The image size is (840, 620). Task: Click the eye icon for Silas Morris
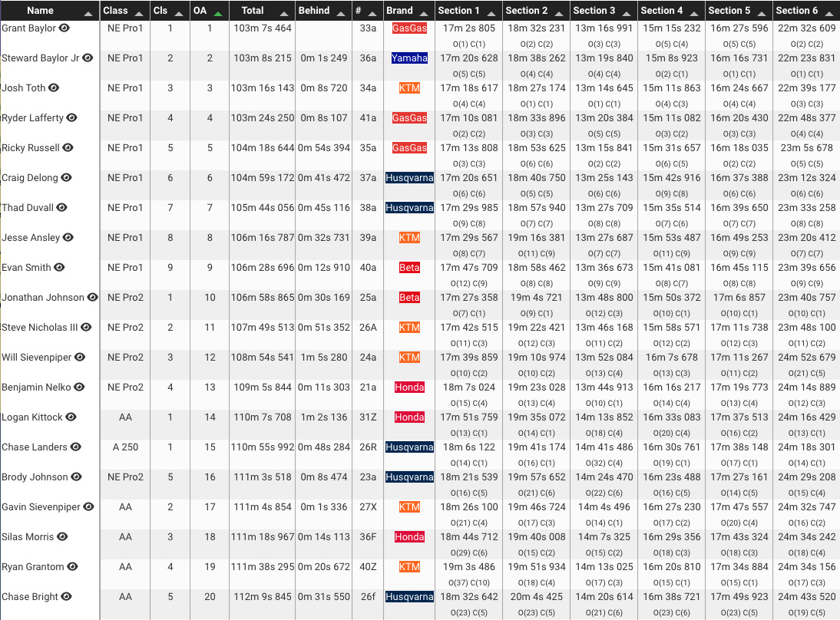(62, 538)
